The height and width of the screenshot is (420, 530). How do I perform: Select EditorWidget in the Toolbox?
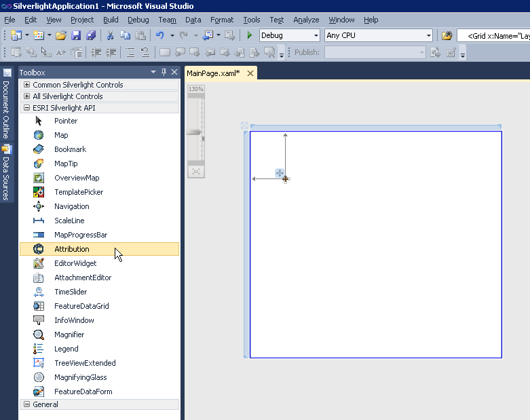99,263
